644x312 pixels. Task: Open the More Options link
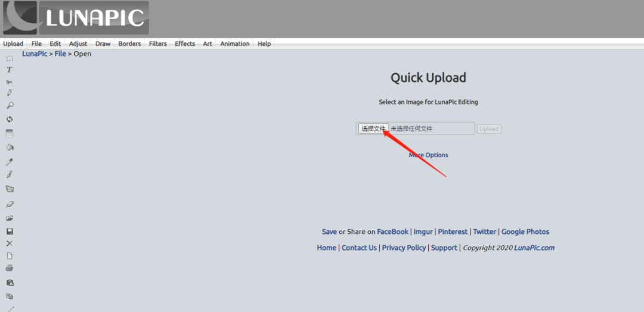pos(428,155)
